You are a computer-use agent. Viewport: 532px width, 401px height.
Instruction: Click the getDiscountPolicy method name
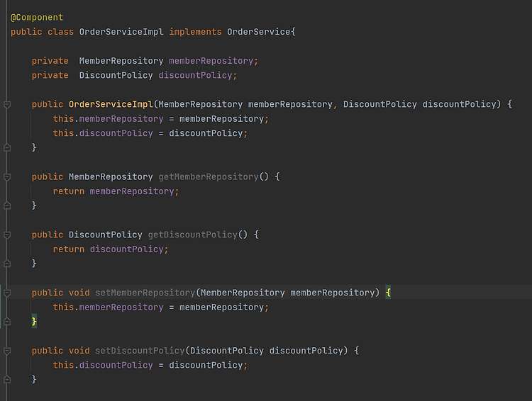coord(192,235)
